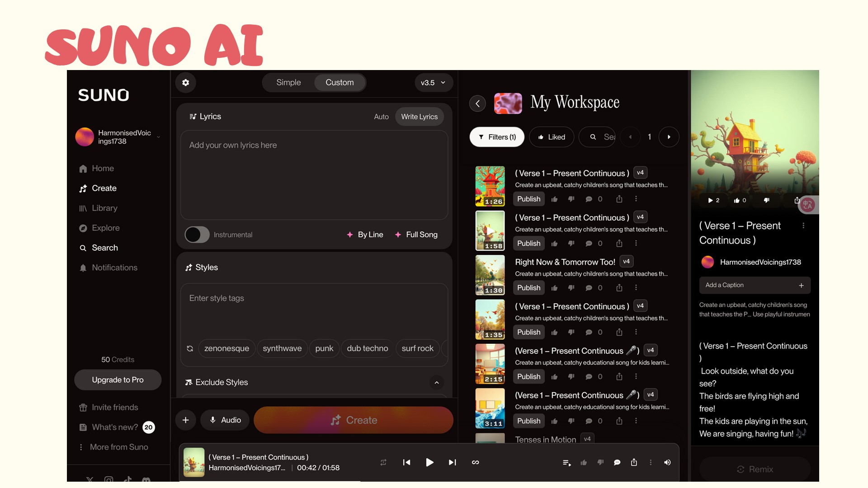Switch to the Simple tab
Screen dimensions: 868x488
point(288,83)
